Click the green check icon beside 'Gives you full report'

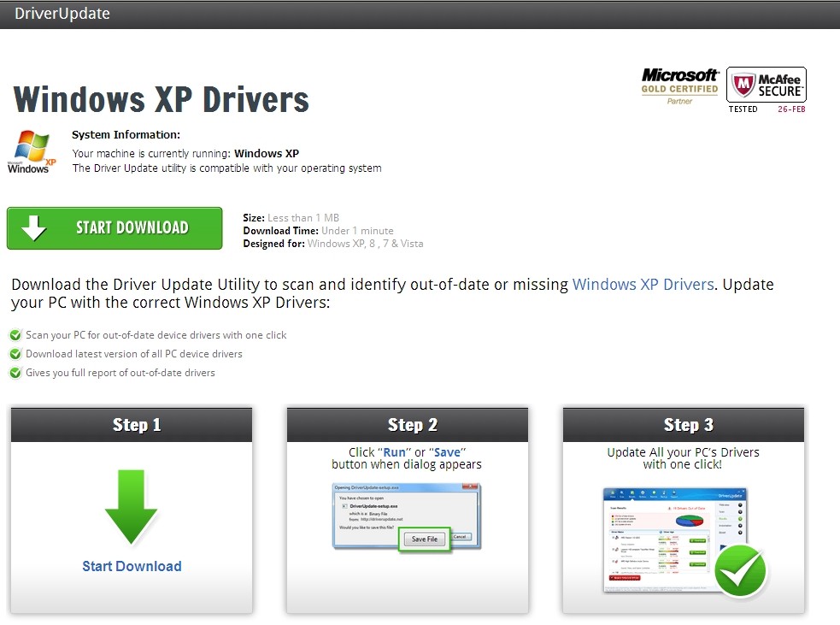click(15, 373)
